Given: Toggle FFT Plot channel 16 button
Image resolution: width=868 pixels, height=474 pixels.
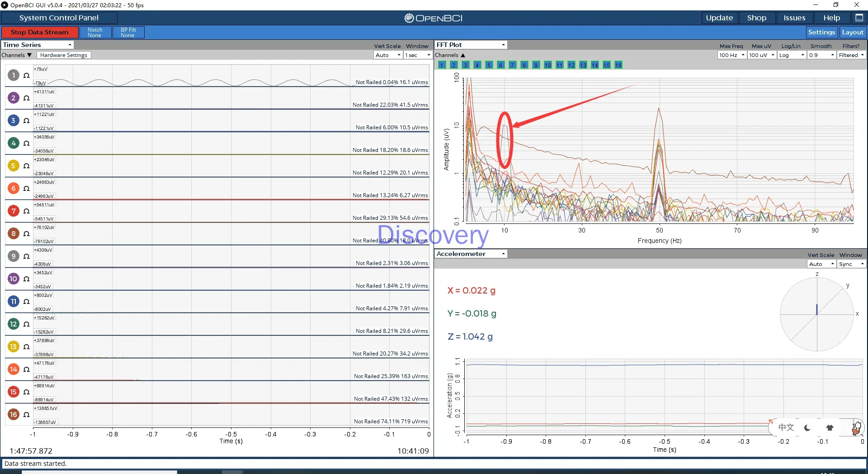Looking at the screenshot, I should point(618,65).
